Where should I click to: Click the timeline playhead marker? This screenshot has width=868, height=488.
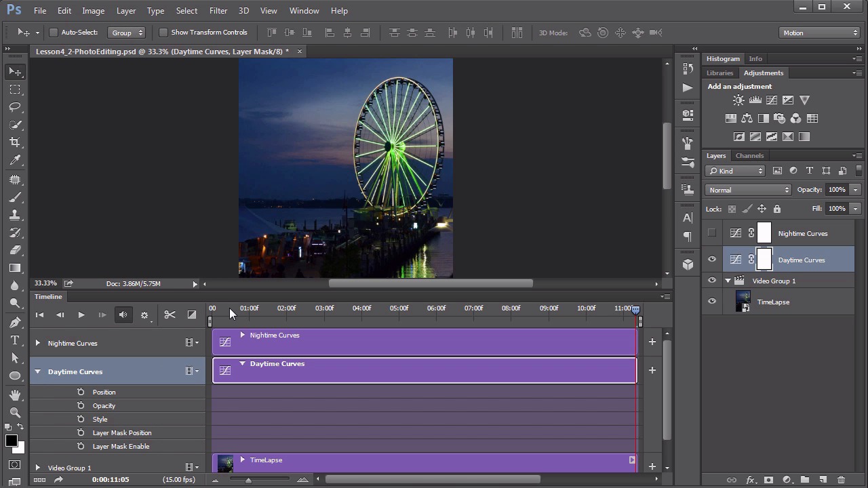pos(635,310)
